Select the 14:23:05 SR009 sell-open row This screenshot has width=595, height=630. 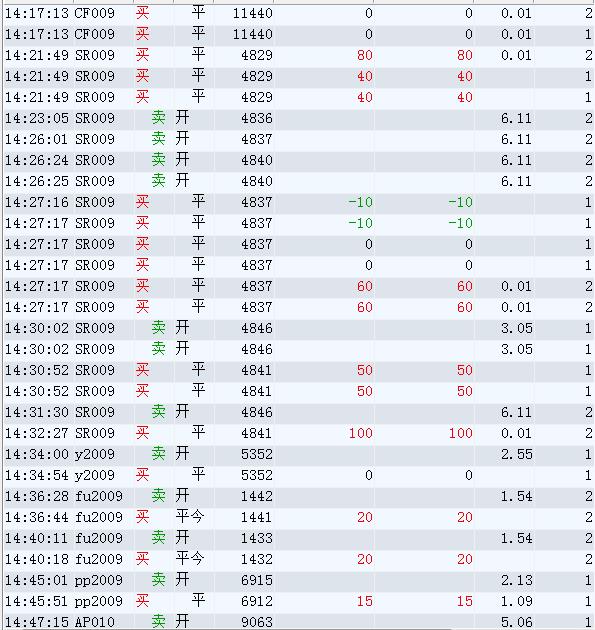299,118
